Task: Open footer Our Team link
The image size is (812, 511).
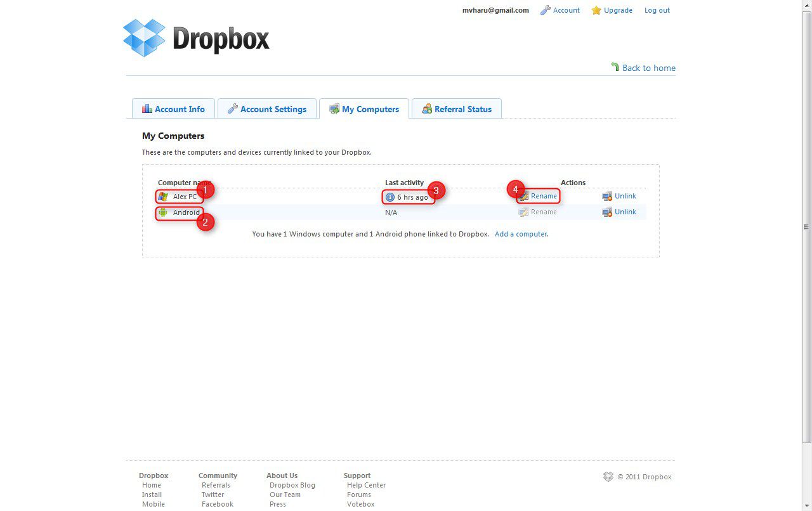Action: point(285,495)
